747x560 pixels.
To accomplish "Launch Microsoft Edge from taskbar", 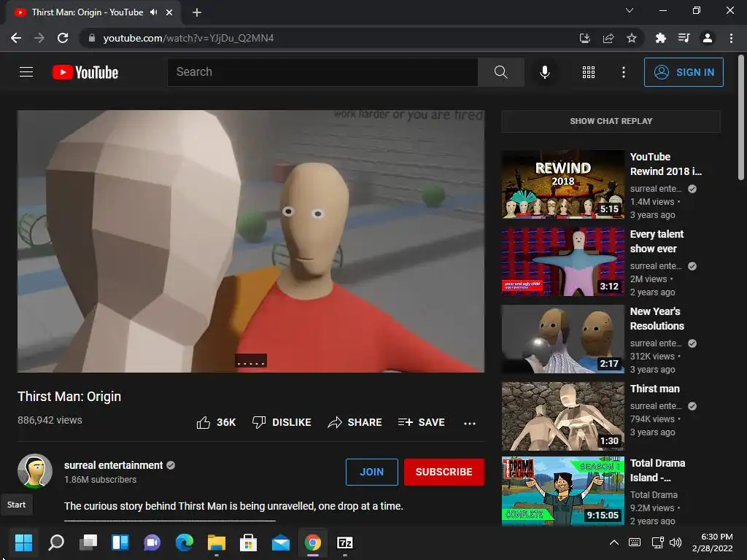I will tap(185, 542).
